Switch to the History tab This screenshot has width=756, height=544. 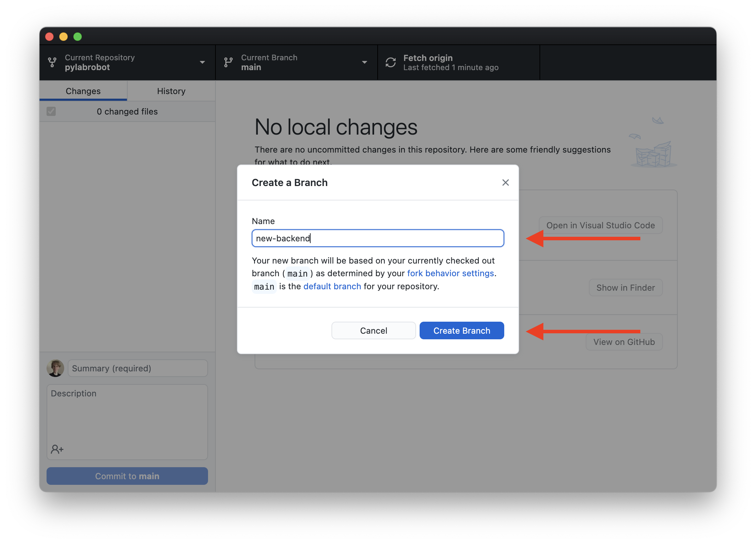point(171,91)
